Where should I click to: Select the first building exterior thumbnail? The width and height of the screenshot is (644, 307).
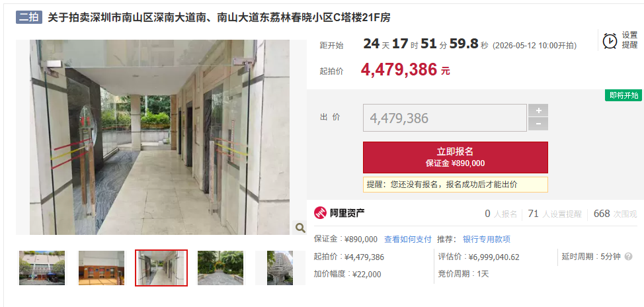pos(42,268)
